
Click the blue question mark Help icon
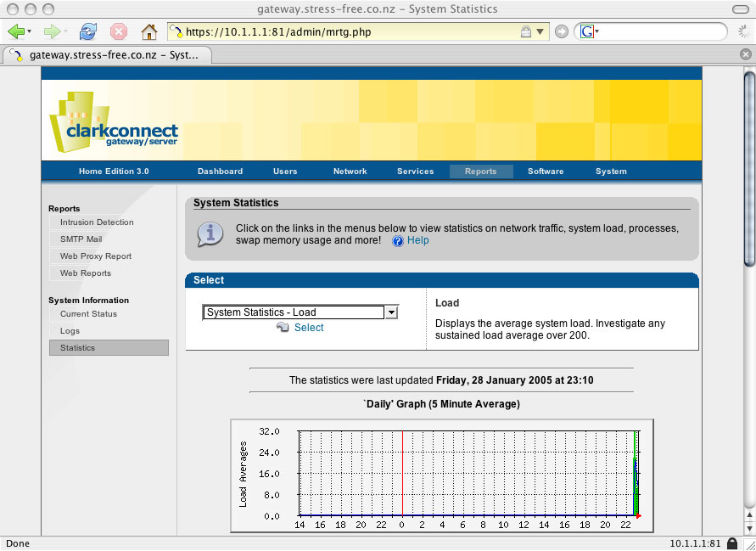(398, 241)
